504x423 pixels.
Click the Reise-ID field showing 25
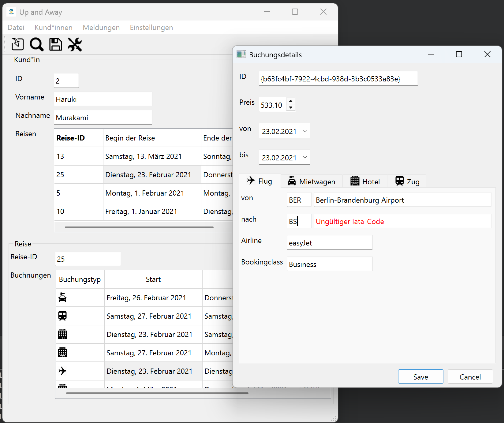[88, 259]
